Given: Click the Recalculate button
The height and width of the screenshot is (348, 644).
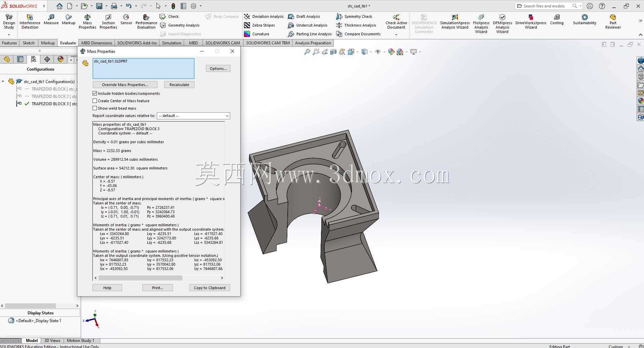Looking at the screenshot, I should click(179, 85).
